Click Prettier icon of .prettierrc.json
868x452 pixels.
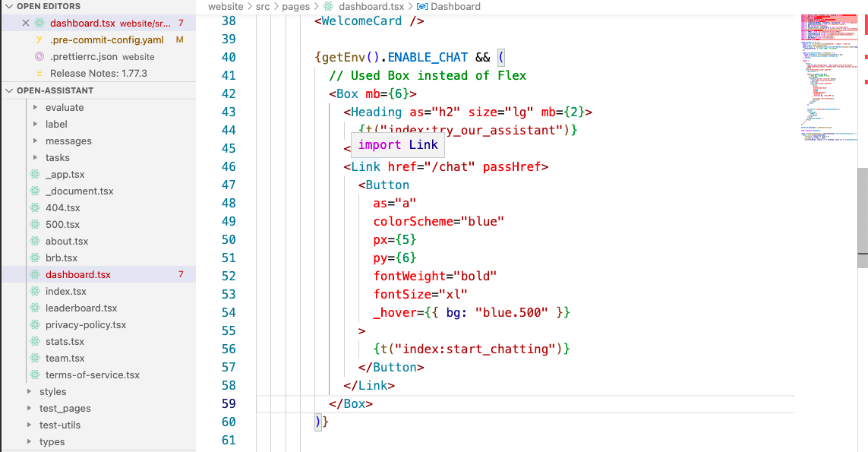pos(39,56)
